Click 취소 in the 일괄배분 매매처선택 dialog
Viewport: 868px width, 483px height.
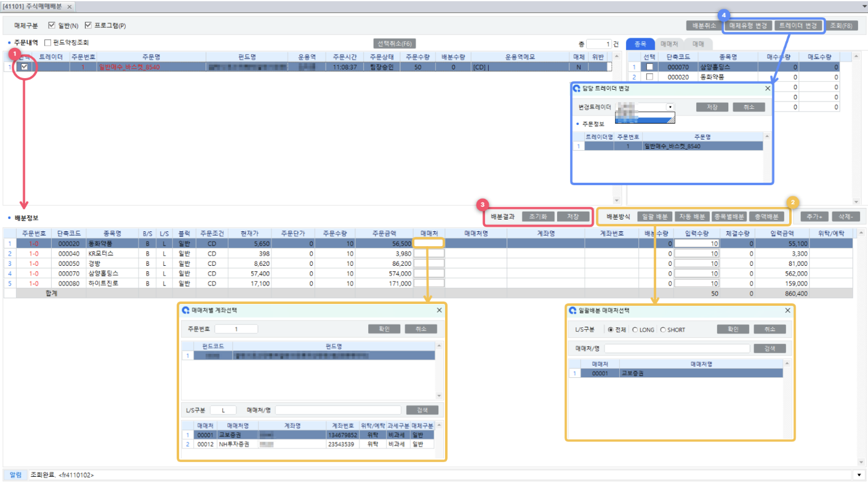pos(770,329)
